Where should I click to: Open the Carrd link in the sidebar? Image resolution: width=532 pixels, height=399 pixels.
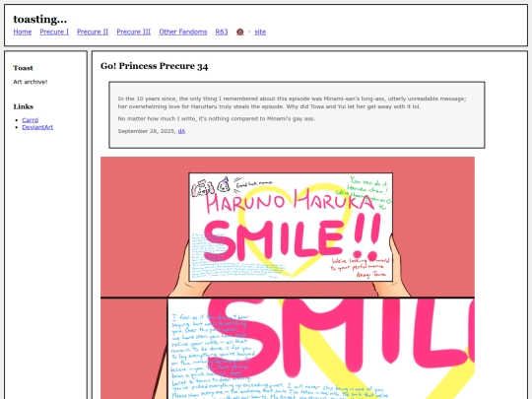[x=31, y=120]
